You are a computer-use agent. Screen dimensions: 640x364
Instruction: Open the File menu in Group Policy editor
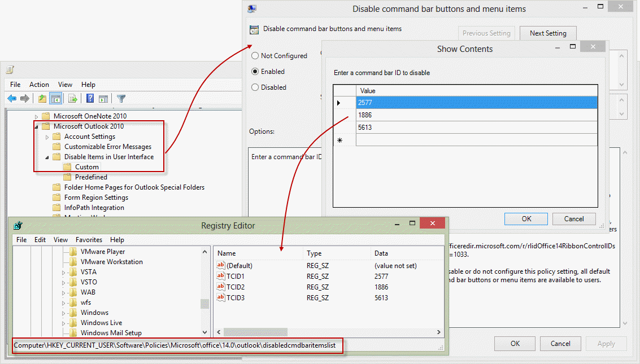15,85
